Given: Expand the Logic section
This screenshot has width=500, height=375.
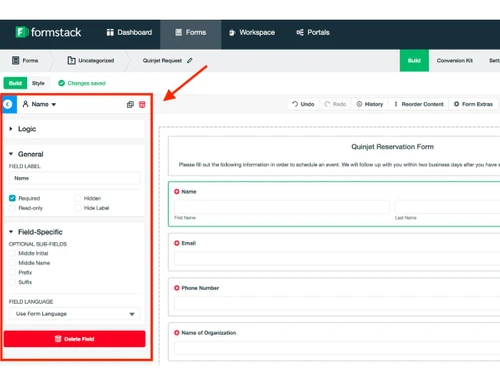Looking at the screenshot, I should click(x=23, y=129).
